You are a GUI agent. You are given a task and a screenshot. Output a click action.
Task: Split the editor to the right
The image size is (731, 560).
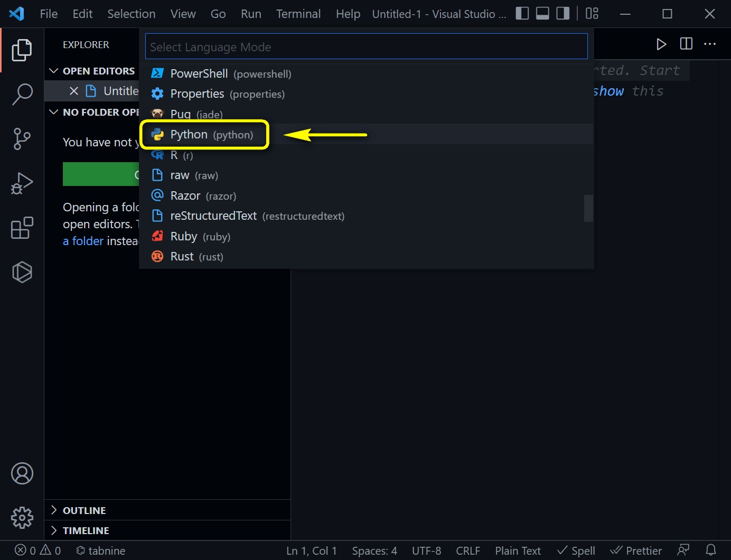click(x=686, y=44)
